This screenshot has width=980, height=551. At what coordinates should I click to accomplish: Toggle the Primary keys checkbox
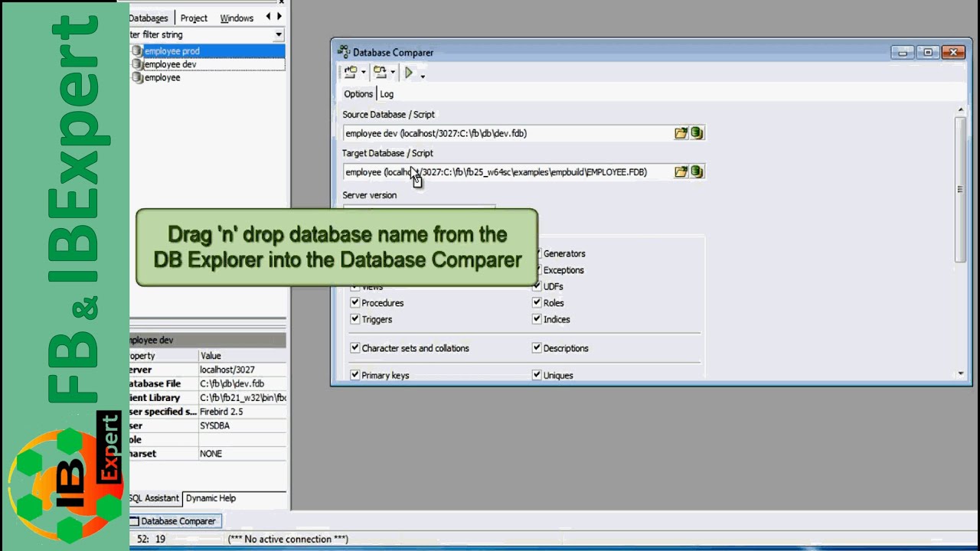[x=355, y=376]
